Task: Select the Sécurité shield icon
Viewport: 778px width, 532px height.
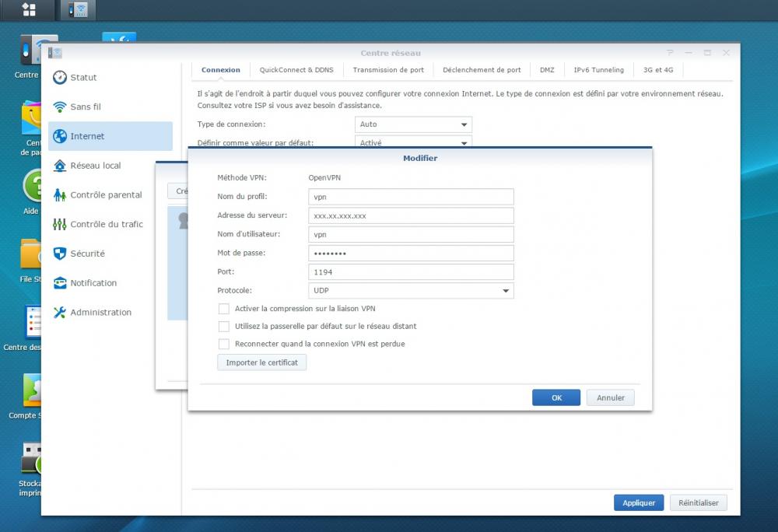Action: 60,254
